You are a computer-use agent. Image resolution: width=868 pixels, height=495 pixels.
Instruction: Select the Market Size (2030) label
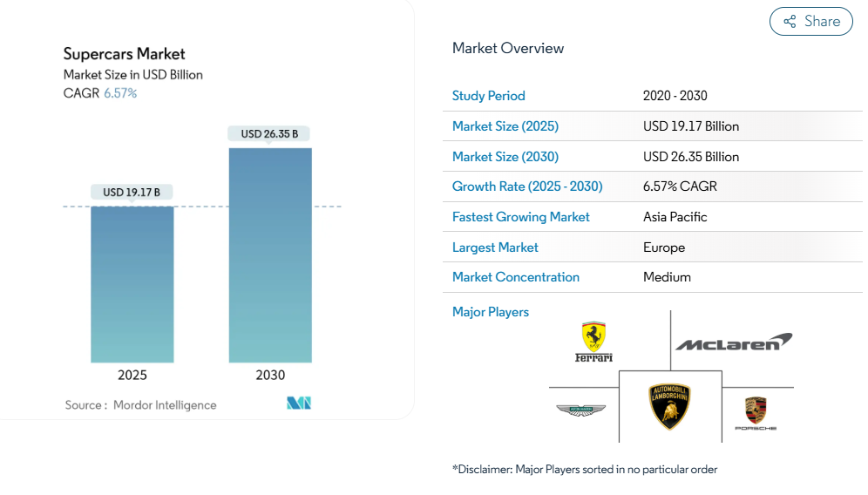[505, 157]
